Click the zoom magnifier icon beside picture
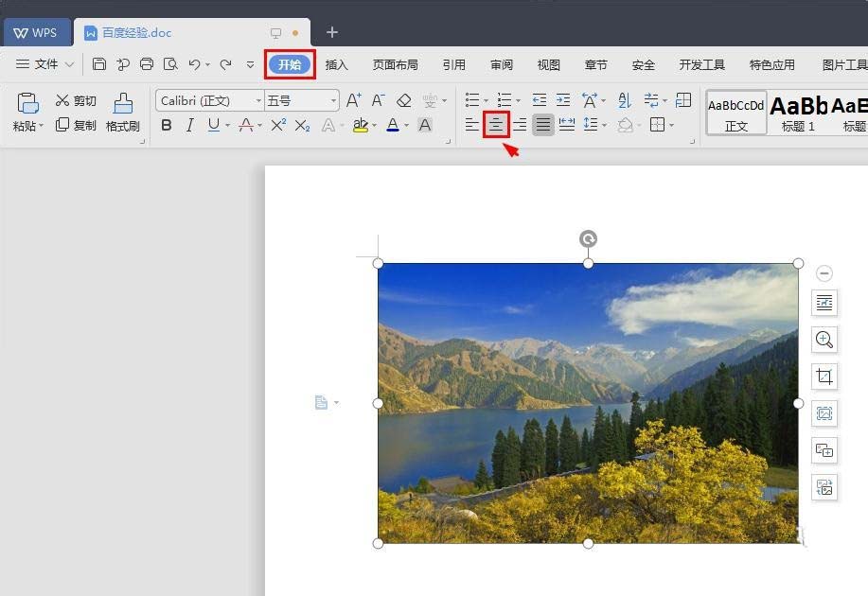 coord(824,340)
